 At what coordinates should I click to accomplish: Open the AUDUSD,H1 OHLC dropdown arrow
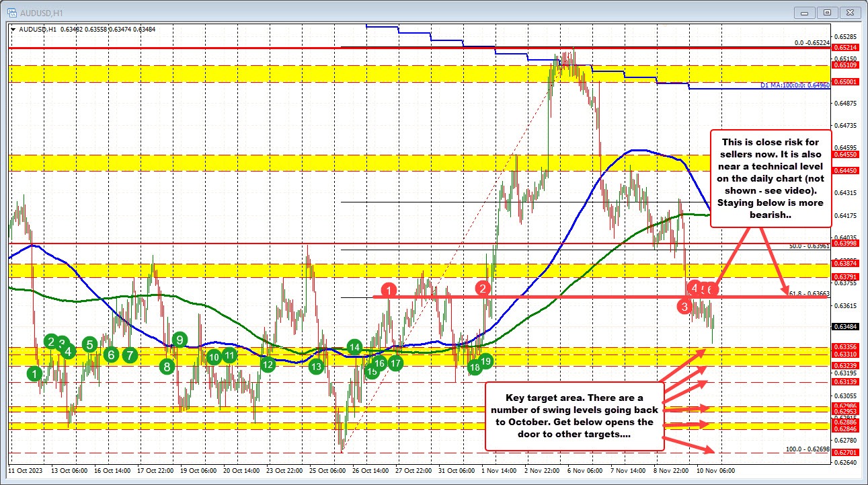pos(12,29)
